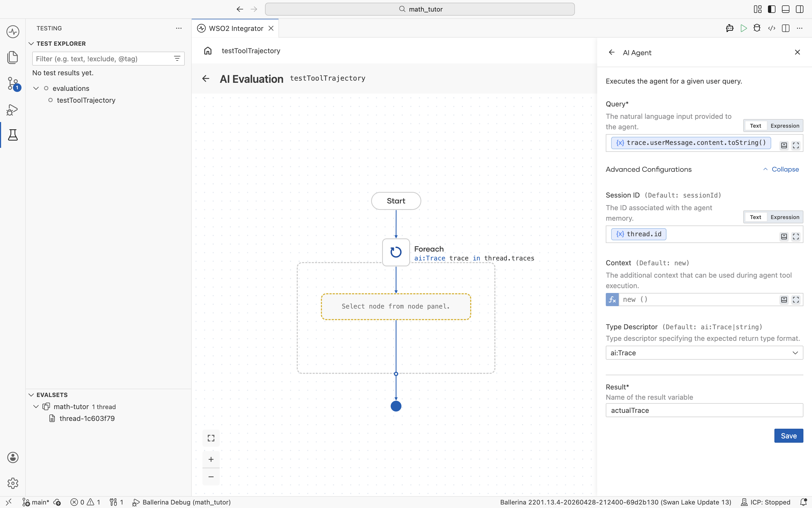The image size is (812, 508).
Task: Collapse the Test Explorer section
Action: tap(31, 44)
